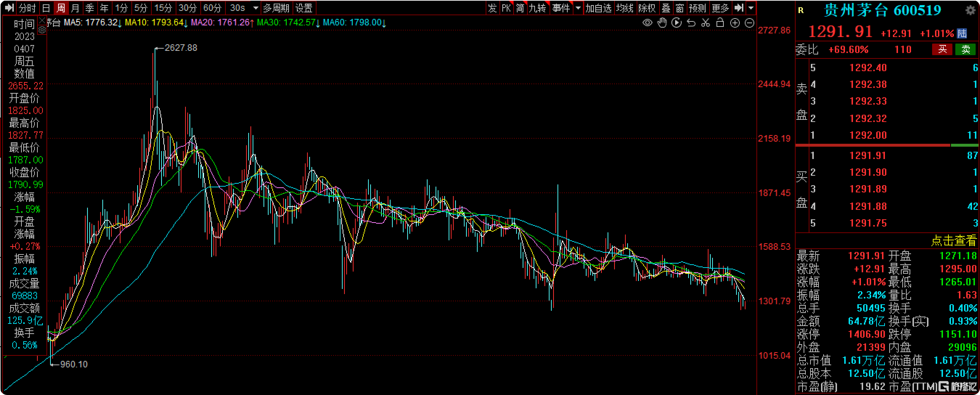Image resolution: width=980 pixels, height=395 pixels.
Task: Enable the 九转 indicator
Action: pos(537,8)
